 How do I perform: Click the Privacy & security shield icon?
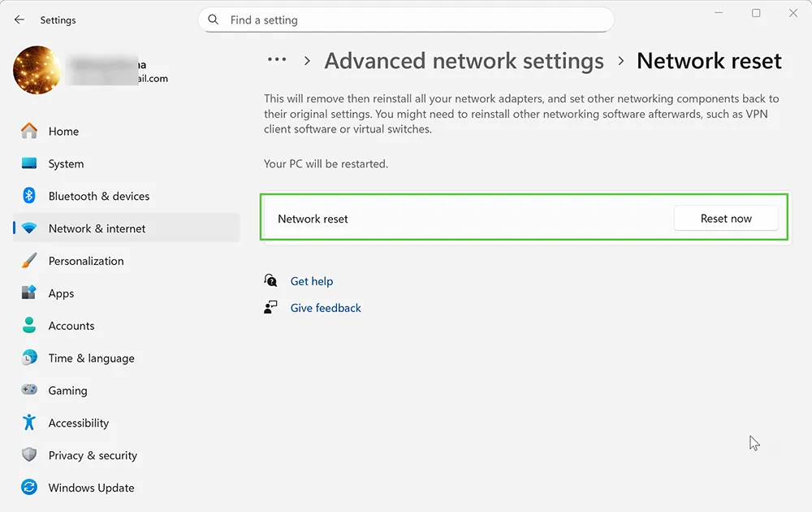(28, 456)
